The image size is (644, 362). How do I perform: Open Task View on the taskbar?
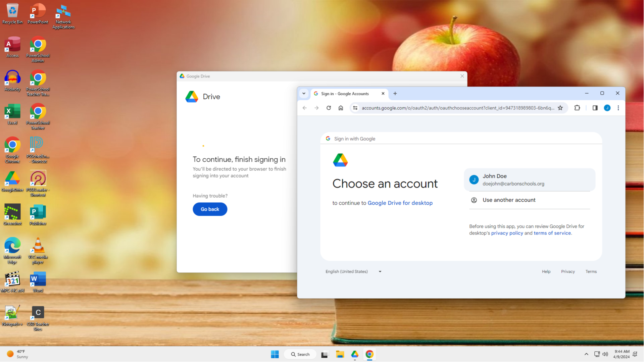(x=324, y=354)
